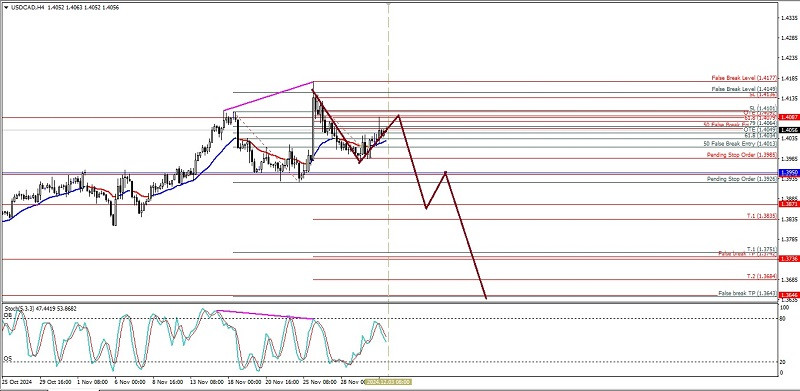Image resolution: width=800 pixels, height=391 pixels.
Task: Click the OS oversold level label
Action: [x=8, y=359]
